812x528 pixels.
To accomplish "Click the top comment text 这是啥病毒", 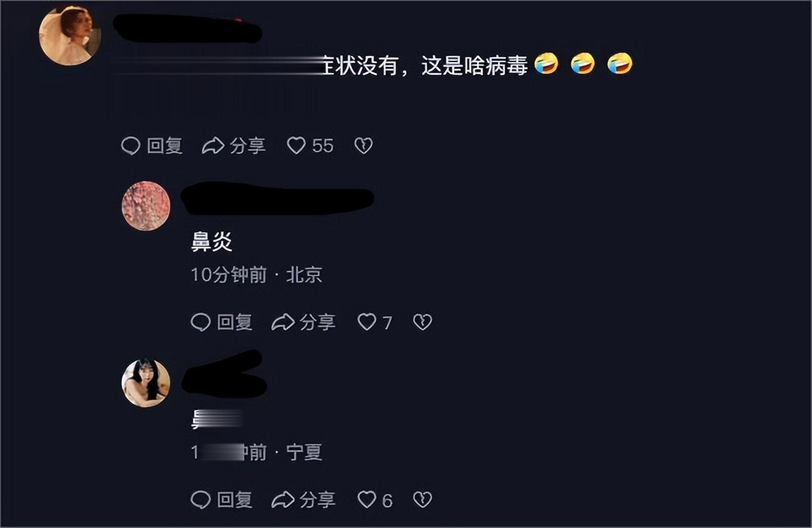I will (x=474, y=65).
